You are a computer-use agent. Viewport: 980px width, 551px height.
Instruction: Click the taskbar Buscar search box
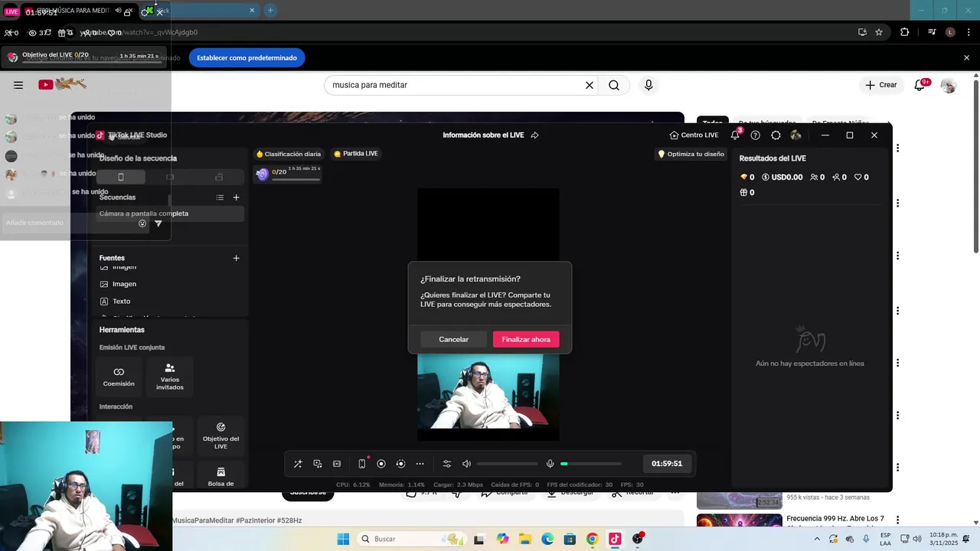point(410,539)
